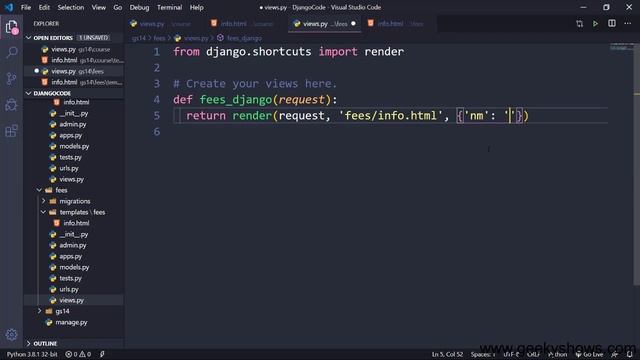The width and height of the screenshot is (640, 360).
Task: Open the Terminal menu
Action: (x=169, y=7)
